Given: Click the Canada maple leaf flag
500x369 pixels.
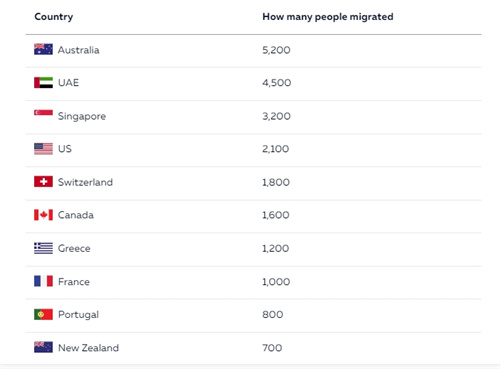Looking at the screenshot, I should [x=43, y=215].
